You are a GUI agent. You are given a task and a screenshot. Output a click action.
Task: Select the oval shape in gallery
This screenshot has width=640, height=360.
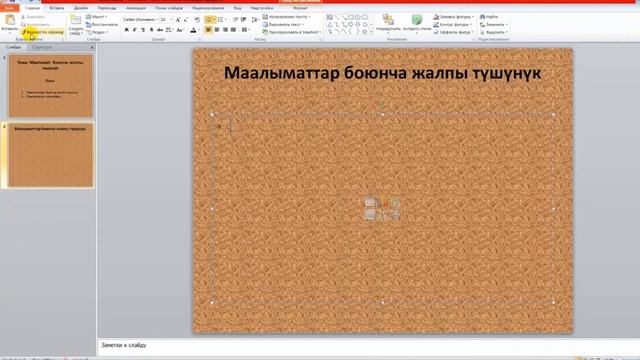(358, 17)
